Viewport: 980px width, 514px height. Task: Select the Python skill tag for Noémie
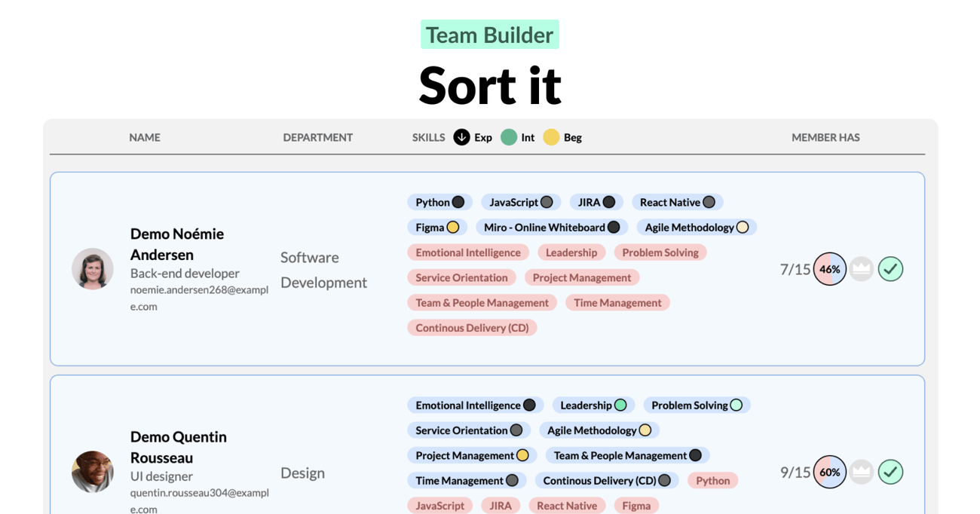(439, 202)
